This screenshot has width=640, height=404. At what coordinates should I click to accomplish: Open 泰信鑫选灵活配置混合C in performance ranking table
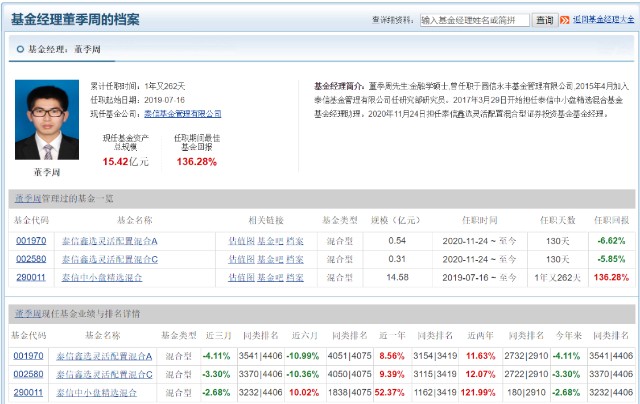pyautogui.click(x=105, y=374)
